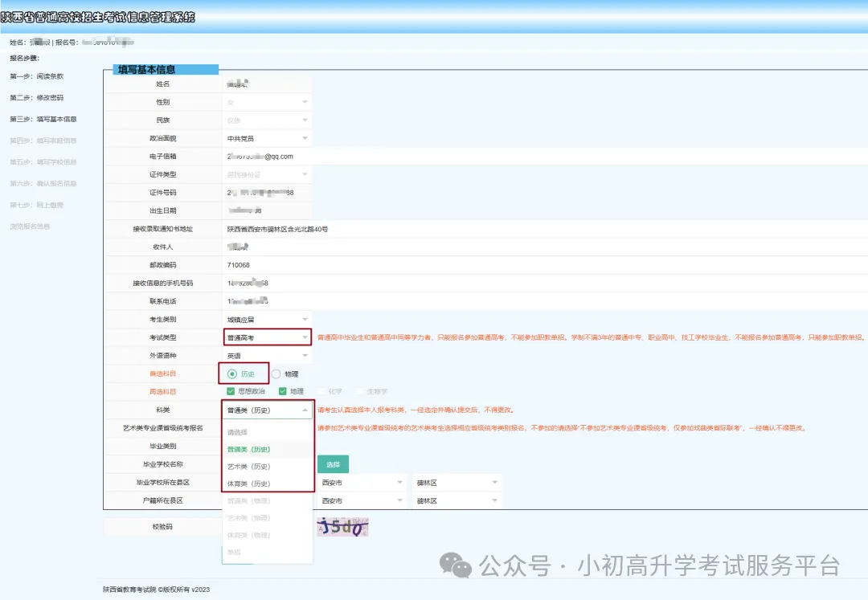This screenshot has height=600, width=868.
Task: Open 浏览报名信息 in the sidebar
Action: 30,227
